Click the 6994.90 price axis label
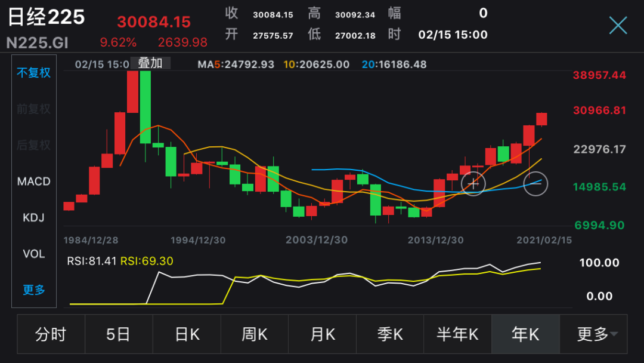Screen dimensions: 644x363 [600, 225]
